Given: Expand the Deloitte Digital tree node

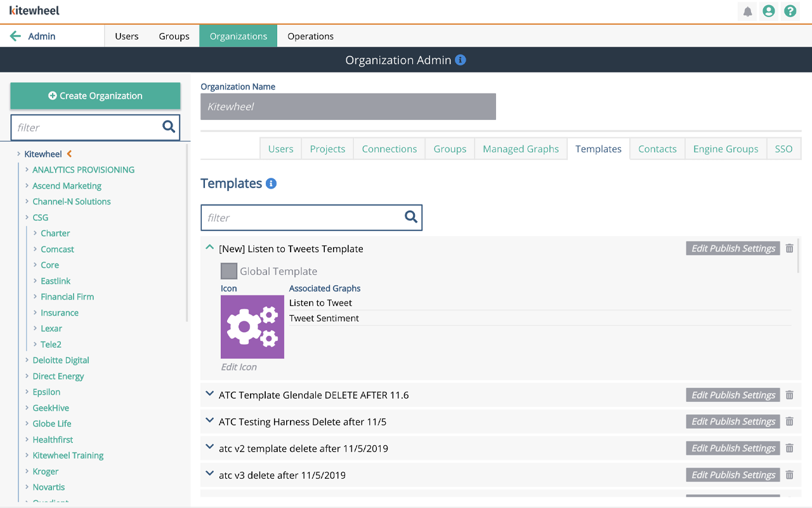Looking at the screenshot, I should 27,360.
